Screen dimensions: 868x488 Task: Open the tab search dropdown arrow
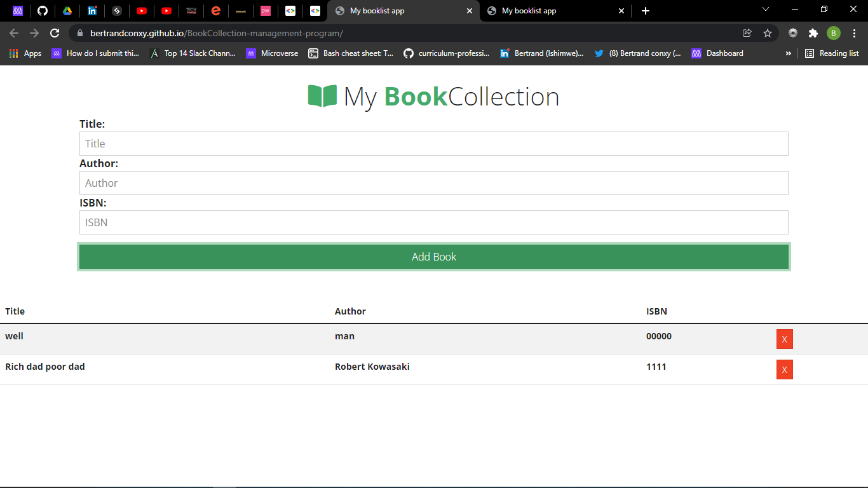766,9
